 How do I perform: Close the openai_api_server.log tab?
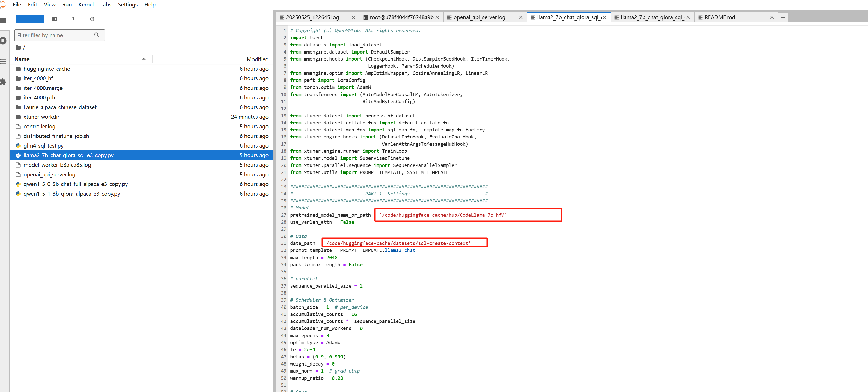[x=520, y=18]
